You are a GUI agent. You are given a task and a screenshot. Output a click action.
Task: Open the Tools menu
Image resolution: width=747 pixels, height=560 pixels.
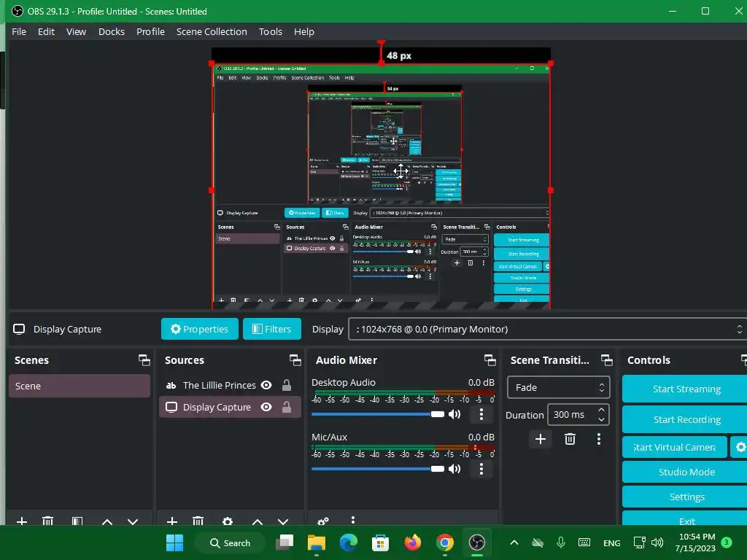coord(271,31)
